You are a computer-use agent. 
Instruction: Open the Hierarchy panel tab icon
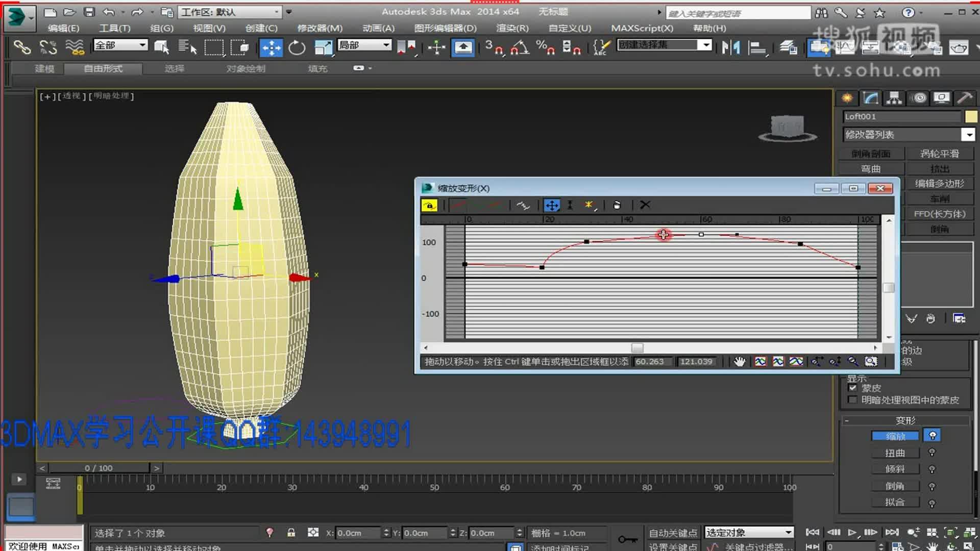click(x=894, y=98)
